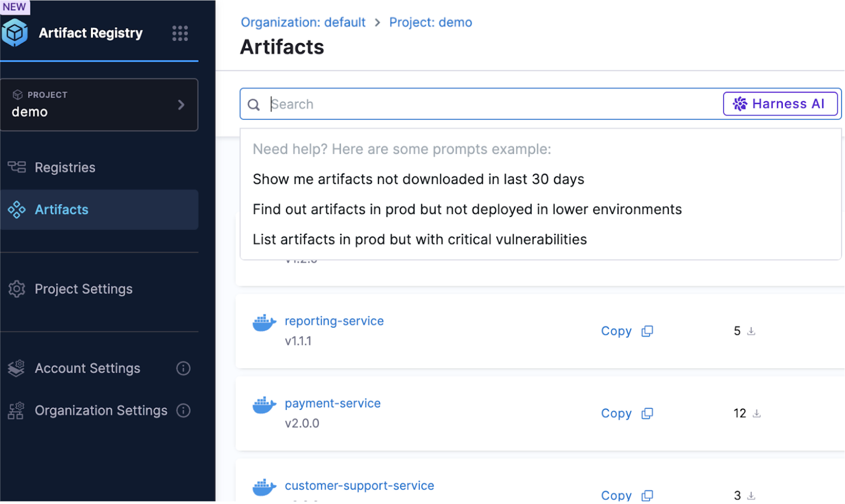Click the Artifacts page heading
Screen dimensions: 845x504
tap(282, 47)
